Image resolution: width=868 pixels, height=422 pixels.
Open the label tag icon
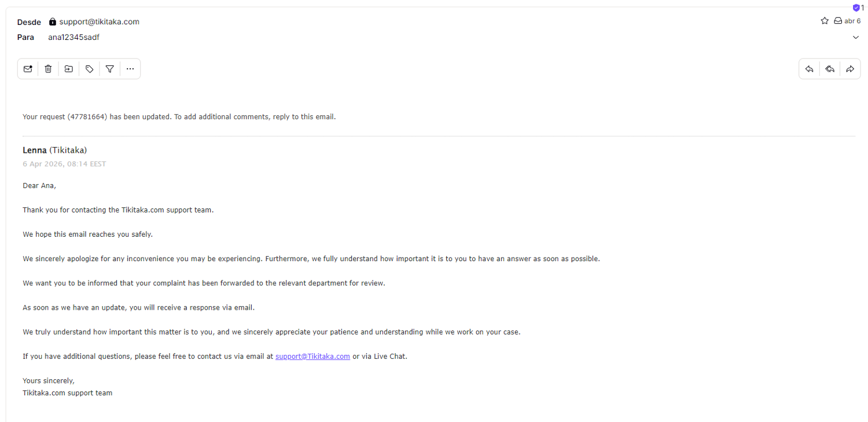pos(89,69)
